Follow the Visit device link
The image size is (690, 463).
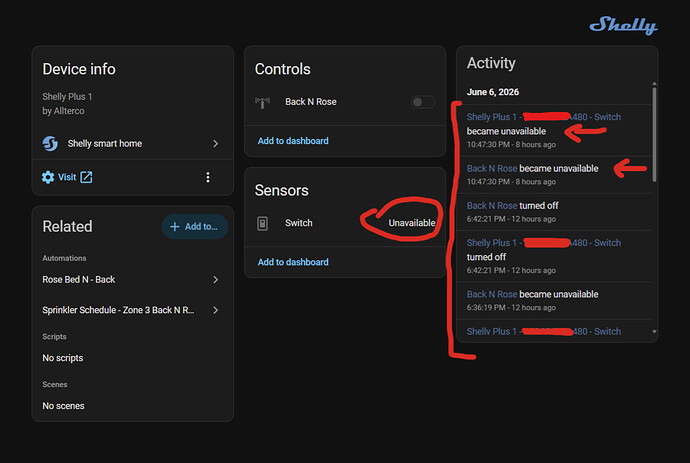coord(67,177)
